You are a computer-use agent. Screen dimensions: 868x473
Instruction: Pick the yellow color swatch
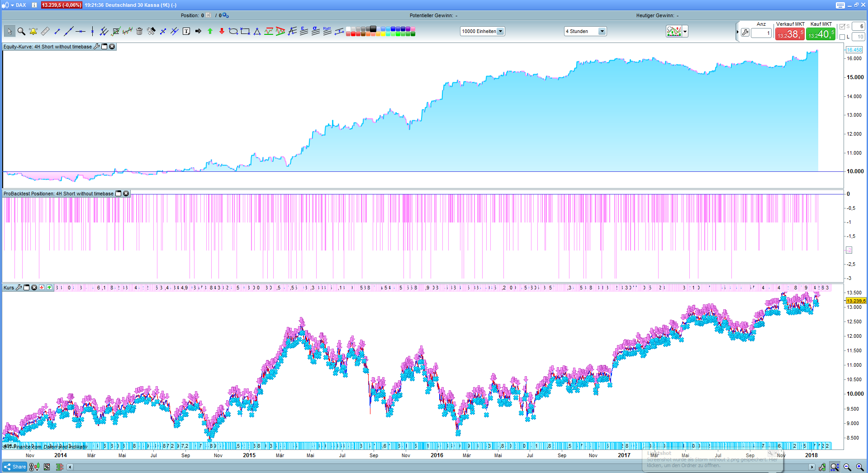383,34
